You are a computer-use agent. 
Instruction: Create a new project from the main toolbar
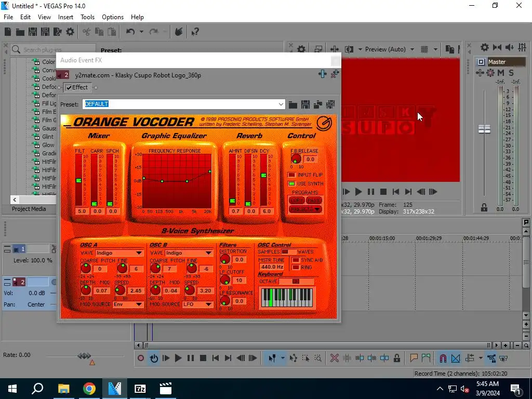point(8,32)
